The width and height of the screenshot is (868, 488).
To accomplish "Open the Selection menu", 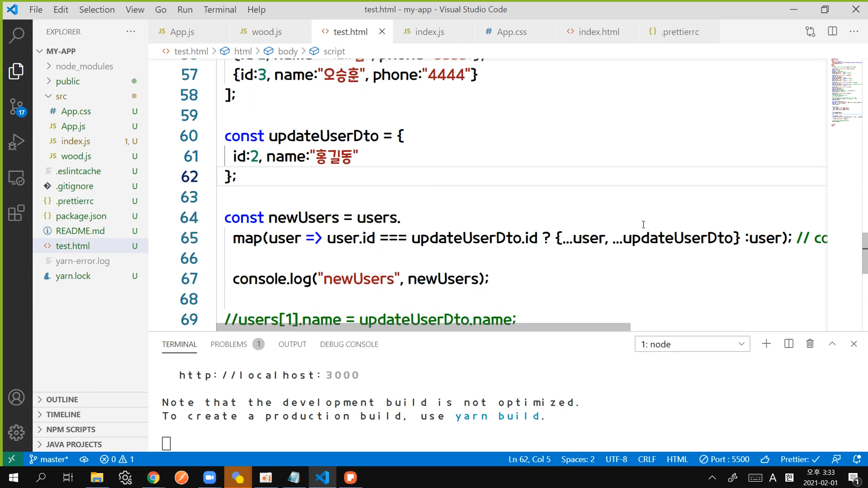I will (x=97, y=9).
